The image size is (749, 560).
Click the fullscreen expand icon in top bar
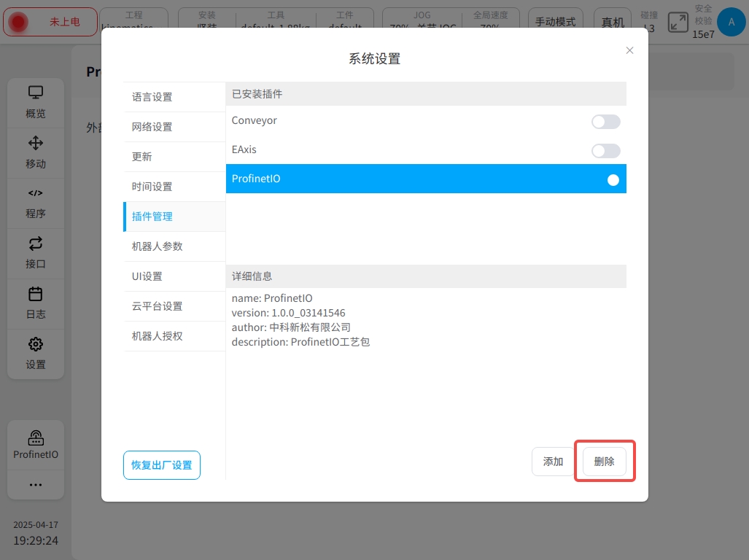pos(678,22)
